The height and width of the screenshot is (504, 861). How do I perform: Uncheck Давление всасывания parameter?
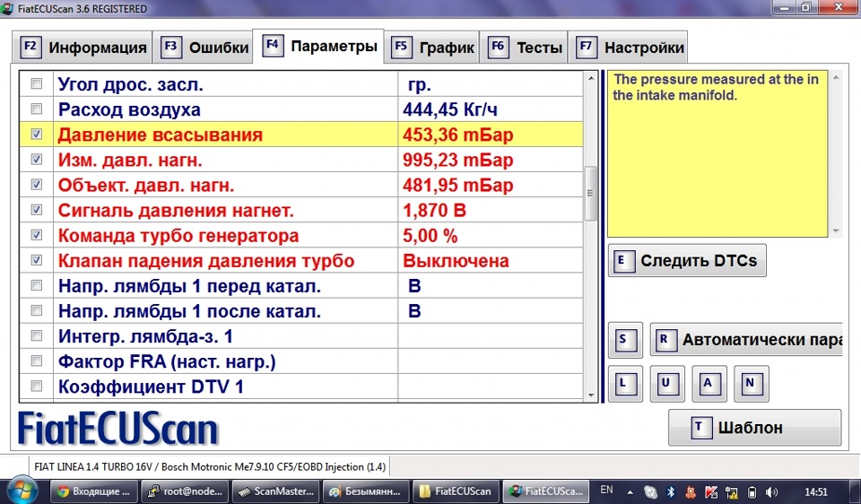(x=36, y=135)
